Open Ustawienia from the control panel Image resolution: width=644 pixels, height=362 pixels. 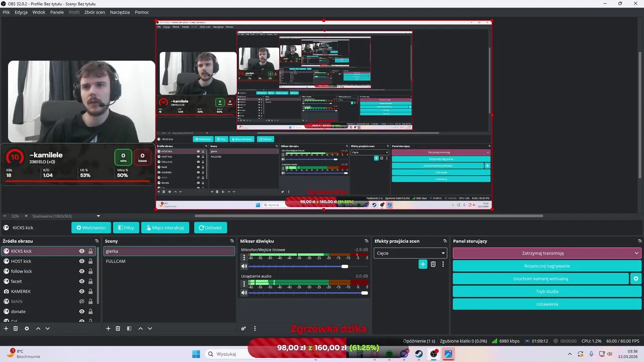[x=547, y=304]
